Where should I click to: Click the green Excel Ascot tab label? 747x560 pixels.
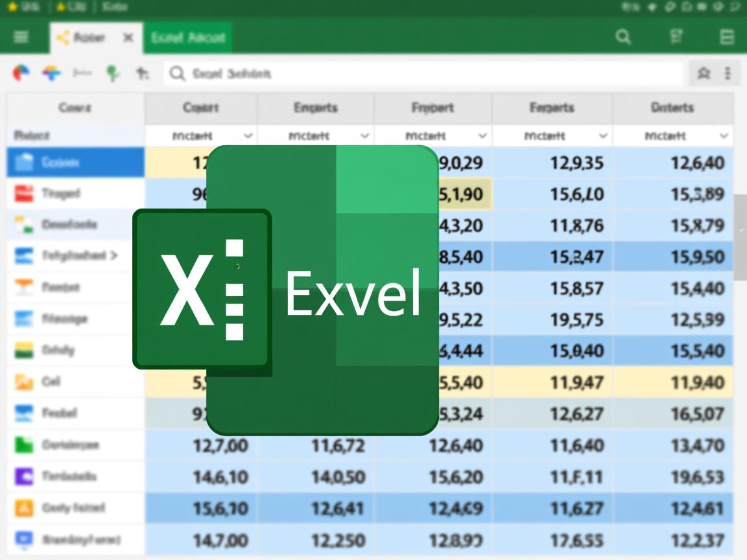(187, 37)
